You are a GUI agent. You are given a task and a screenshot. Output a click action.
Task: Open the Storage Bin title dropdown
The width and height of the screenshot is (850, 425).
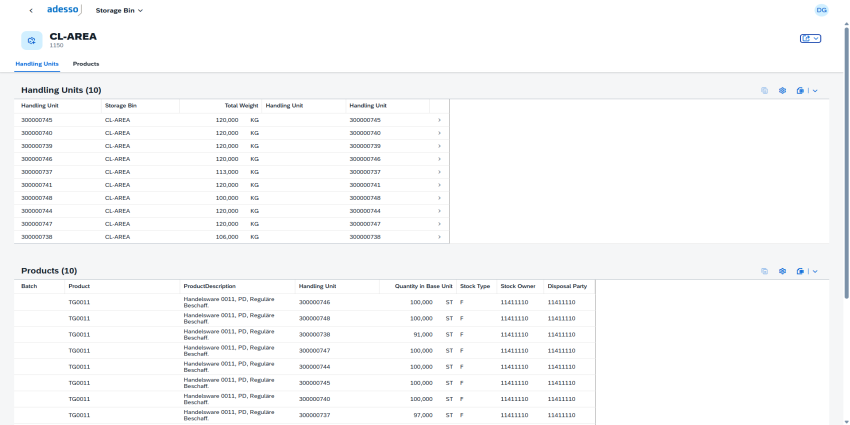click(x=119, y=10)
